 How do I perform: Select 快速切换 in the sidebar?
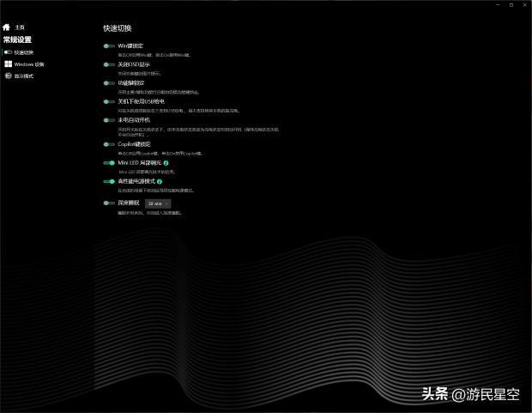click(x=23, y=52)
